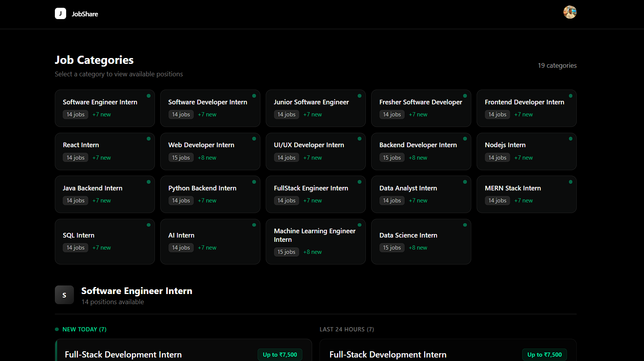Pick the Python Backend Intern category
Screen dimensions: 644x361
[x=210, y=194]
